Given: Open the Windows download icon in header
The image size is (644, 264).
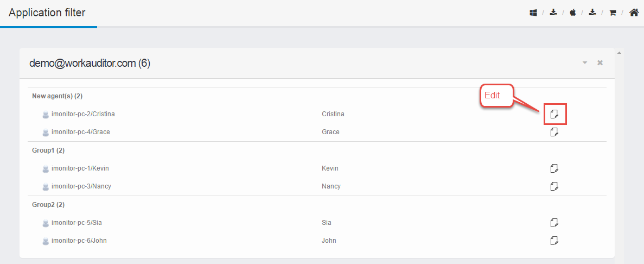Looking at the screenshot, I should 533,12.
